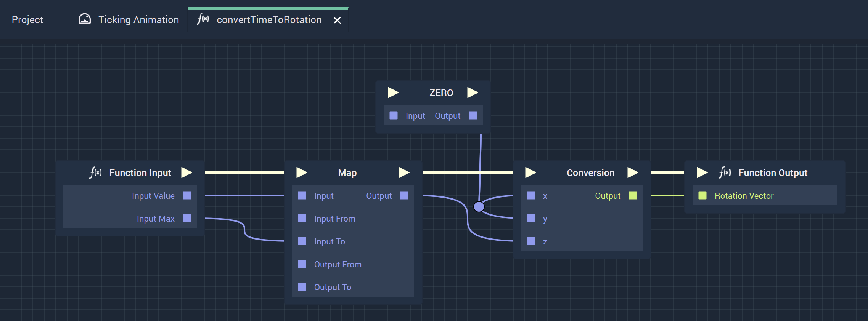Click the ZERO node execution output arrow

tap(473, 93)
